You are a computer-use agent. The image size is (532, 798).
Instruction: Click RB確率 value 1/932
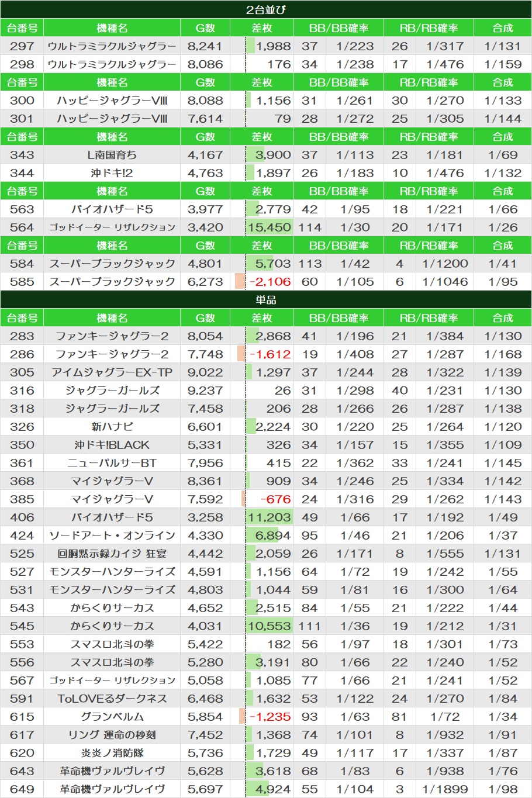pos(445,735)
